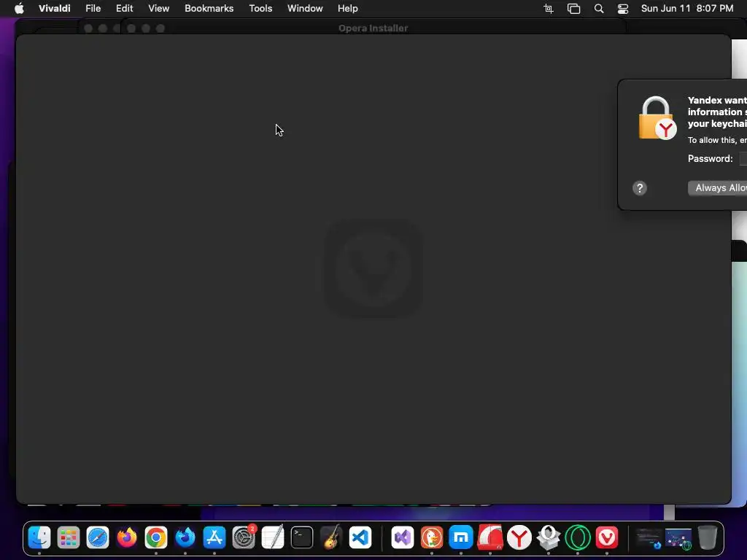Open Finder from the dock
The image size is (747, 560).
(39, 537)
